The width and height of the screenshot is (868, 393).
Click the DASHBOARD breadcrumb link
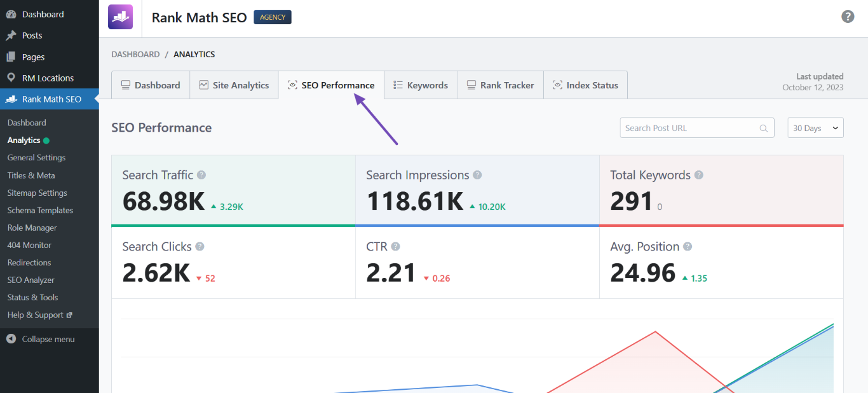pos(135,55)
